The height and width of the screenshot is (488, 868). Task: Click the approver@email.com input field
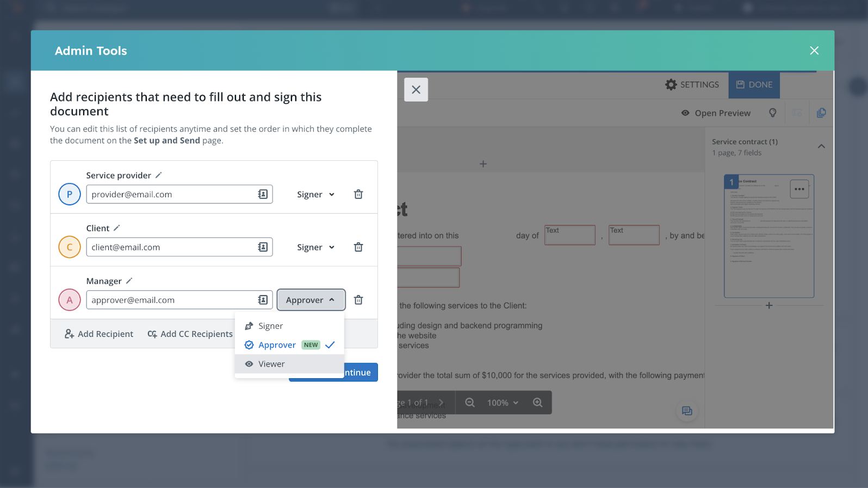tap(179, 299)
